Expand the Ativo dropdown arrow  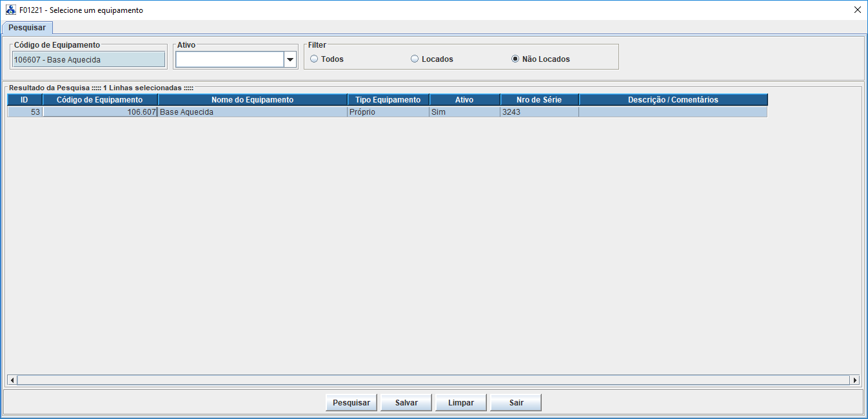click(x=290, y=60)
